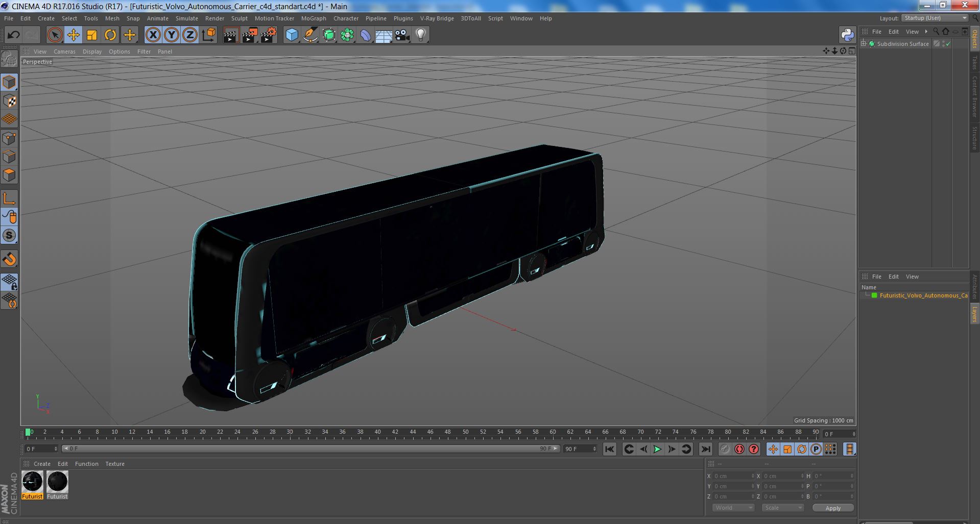The height and width of the screenshot is (524, 980).
Task: Add a light object
Action: click(x=421, y=35)
